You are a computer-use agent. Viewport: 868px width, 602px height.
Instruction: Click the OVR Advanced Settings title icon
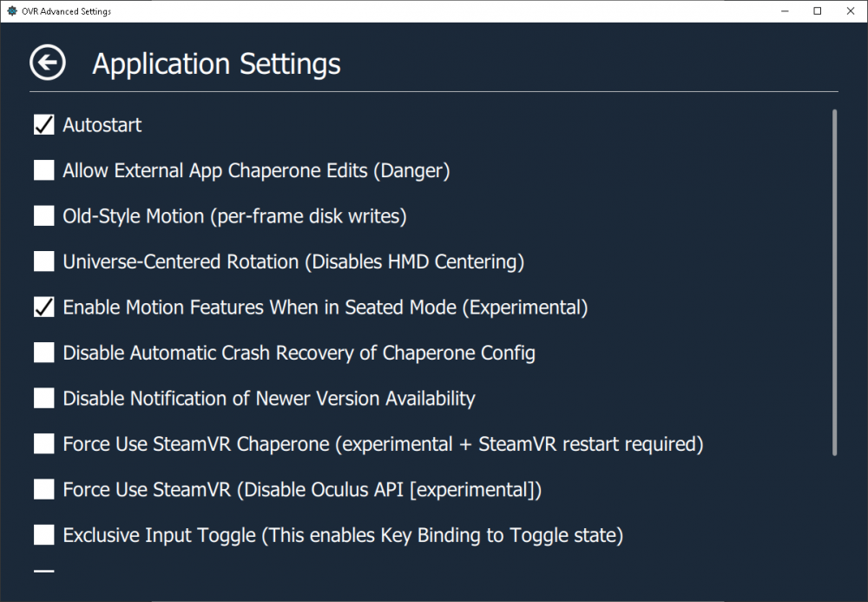[x=11, y=11]
